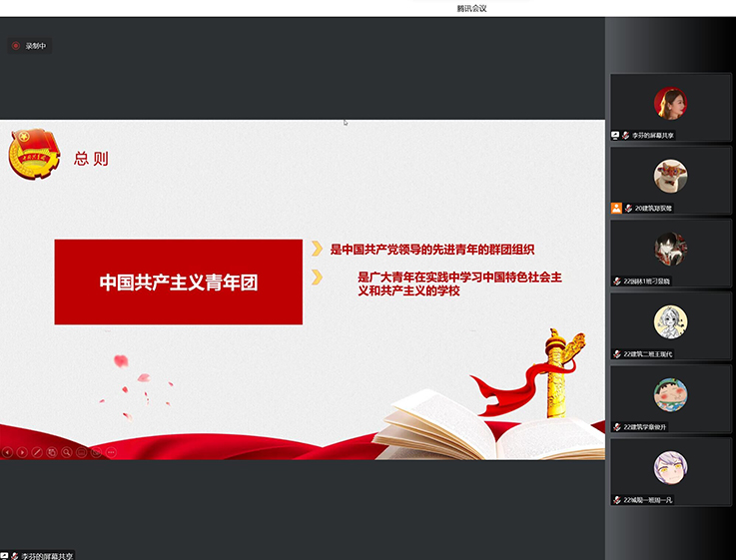Click the 录制中 recording status label
The width and height of the screenshot is (736, 560).
(x=36, y=46)
